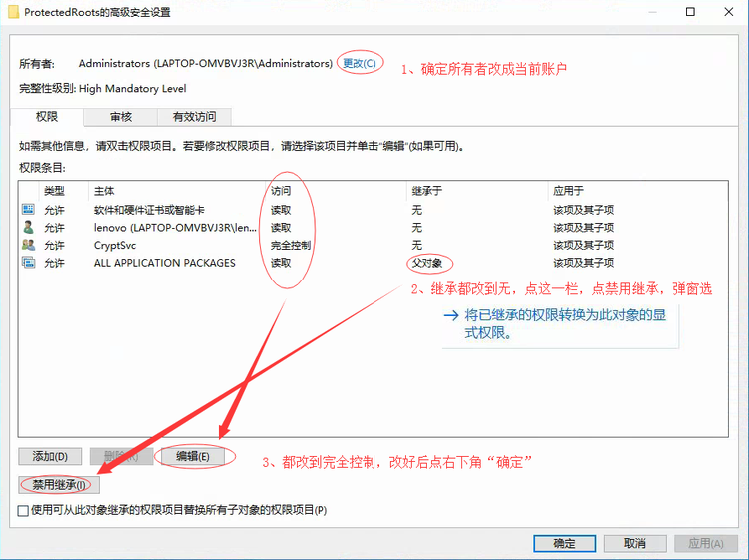Click the 取消 button

[634, 543]
